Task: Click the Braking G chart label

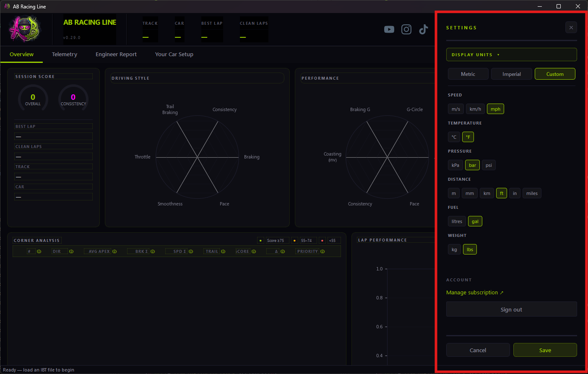Action: click(x=360, y=109)
